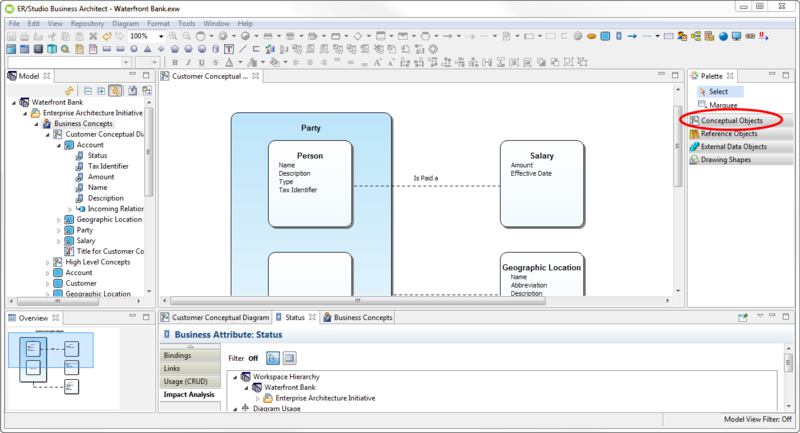Click the blue globe icon in toolbar
800x433 pixels.
[723, 36]
